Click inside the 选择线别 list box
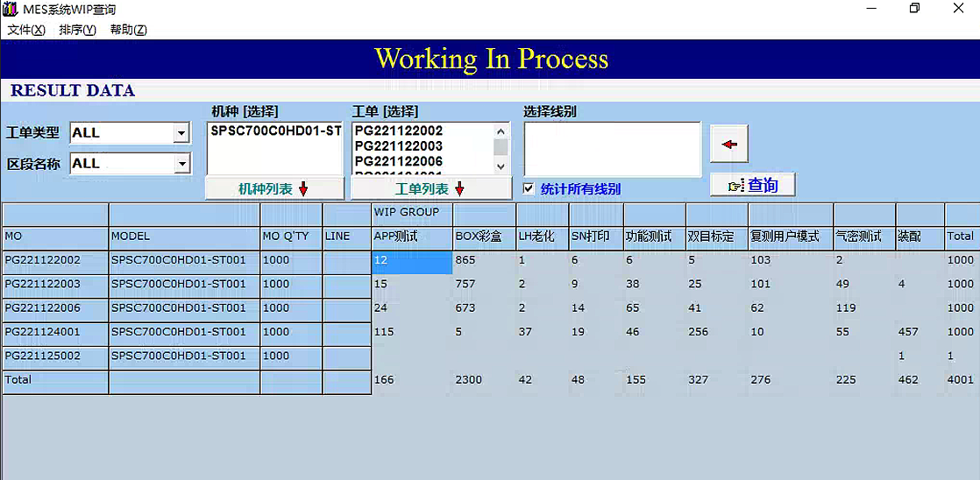The image size is (980, 480). pyautogui.click(x=612, y=149)
